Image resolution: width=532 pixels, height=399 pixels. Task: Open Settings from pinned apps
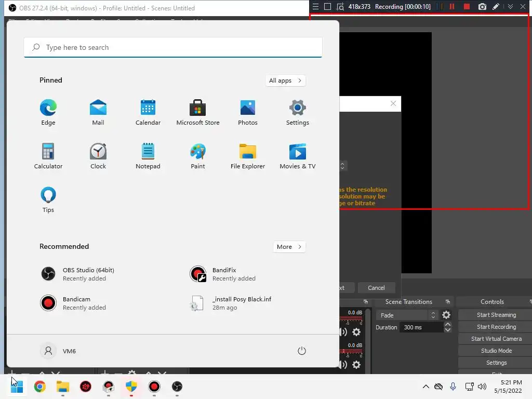pyautogui.click(x=298, y=113)
